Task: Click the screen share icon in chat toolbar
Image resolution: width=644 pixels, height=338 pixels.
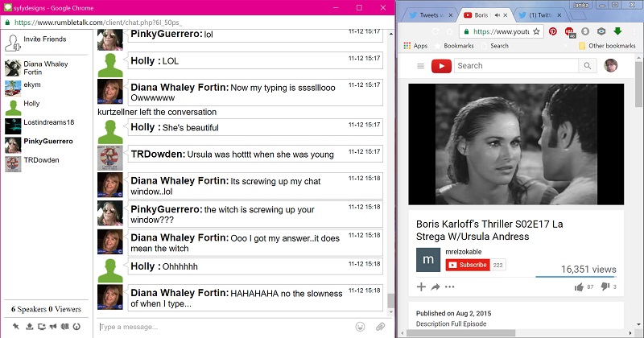Action: coord(42,327)
